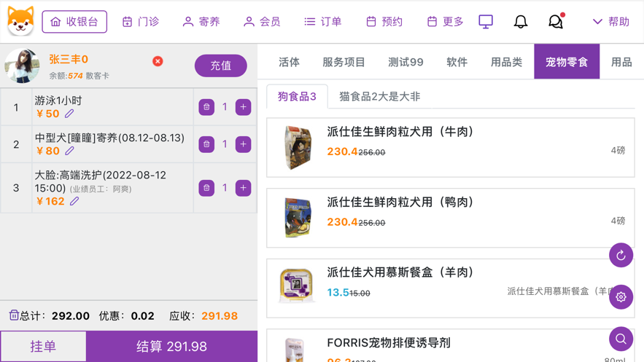Remove customer 张三丰0 with red X
Screen dimensions: 644x362
[158, 61]
